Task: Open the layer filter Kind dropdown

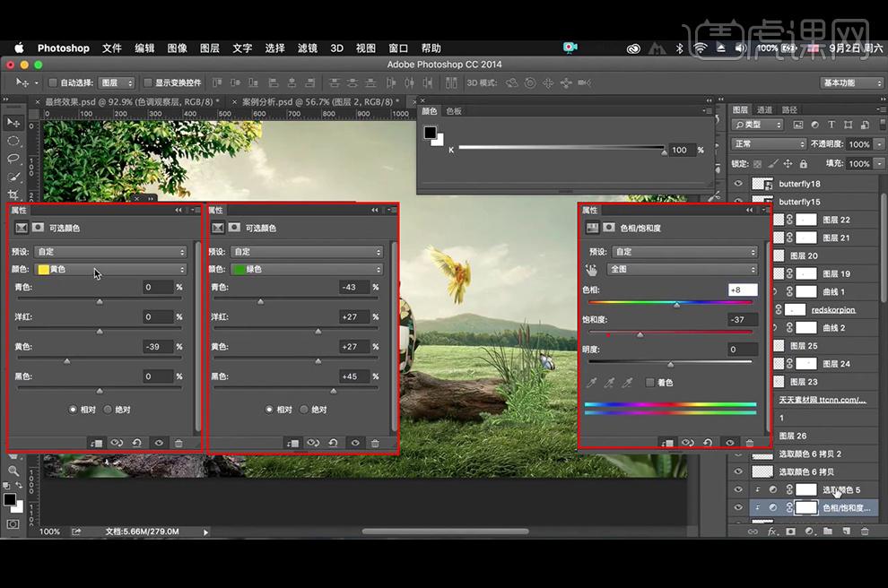Action: pos(757,125)
